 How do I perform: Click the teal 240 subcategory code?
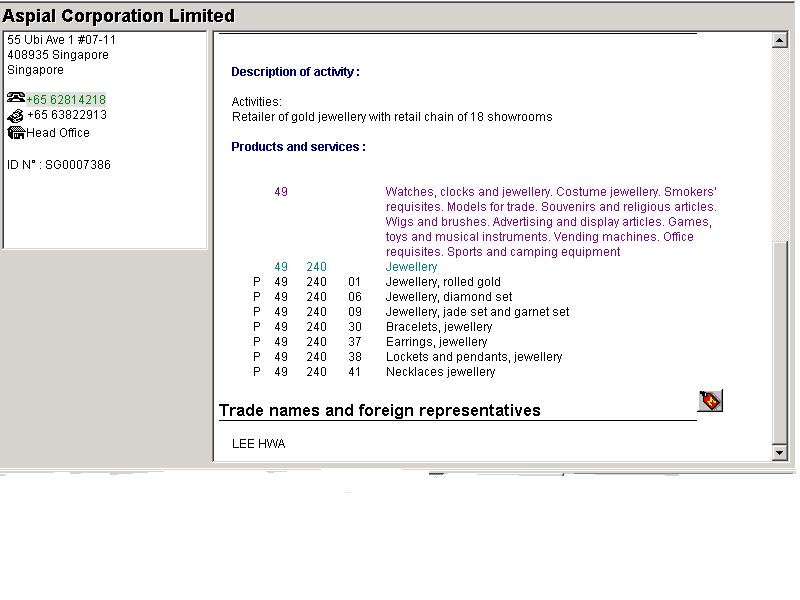coord(316,267)
